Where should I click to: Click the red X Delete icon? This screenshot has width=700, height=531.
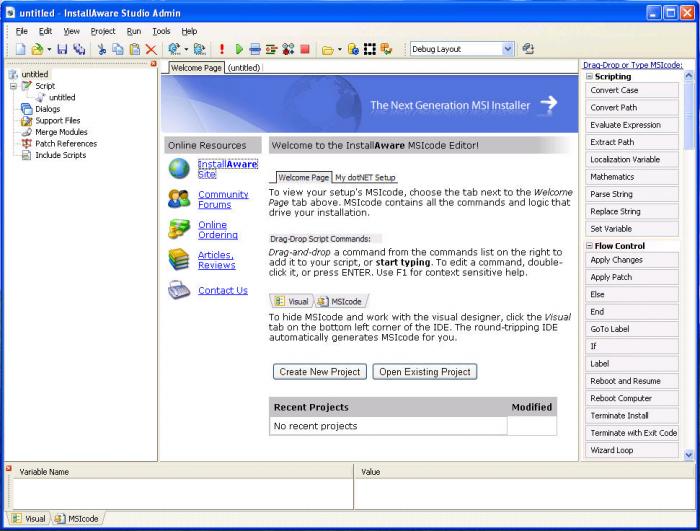[x=151, y=48]
